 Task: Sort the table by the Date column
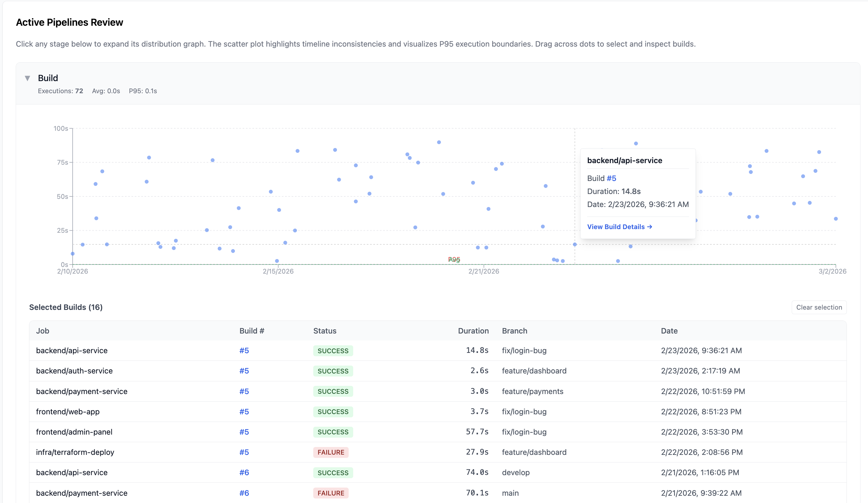(669, 331)
